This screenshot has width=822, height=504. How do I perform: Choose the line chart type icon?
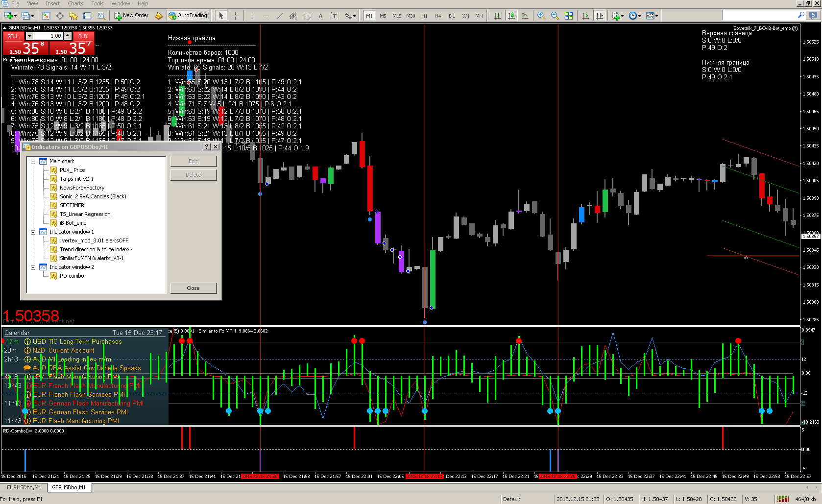[525, 16]
